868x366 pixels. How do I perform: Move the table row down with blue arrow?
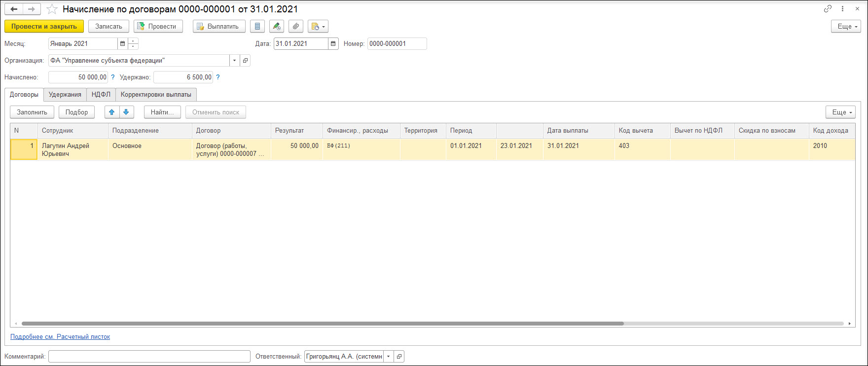126,112
